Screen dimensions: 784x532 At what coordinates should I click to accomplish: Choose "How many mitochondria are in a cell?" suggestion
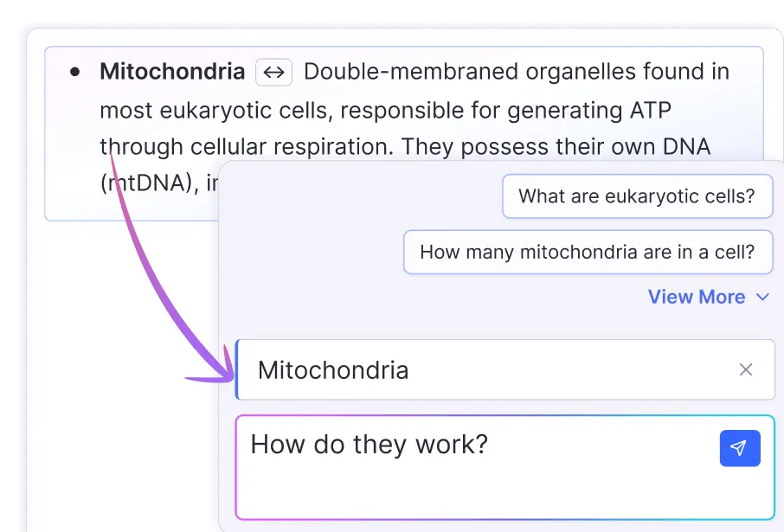click(587, 253)
